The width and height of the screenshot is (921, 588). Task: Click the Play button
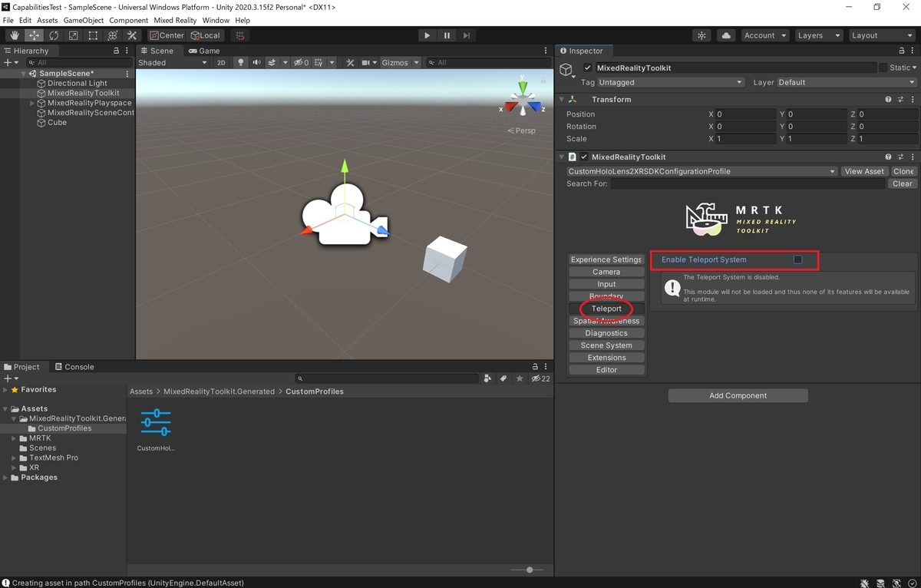pos(427,35)
